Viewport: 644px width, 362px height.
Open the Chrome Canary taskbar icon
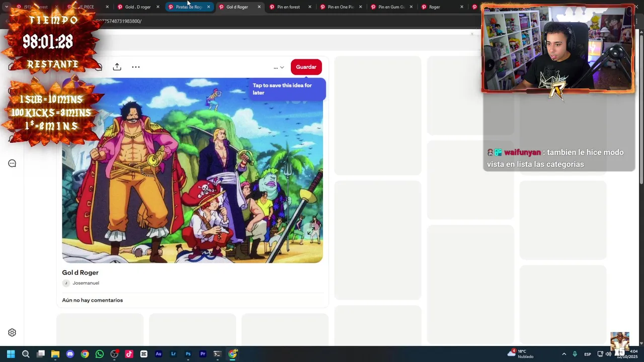coord(232,354)
